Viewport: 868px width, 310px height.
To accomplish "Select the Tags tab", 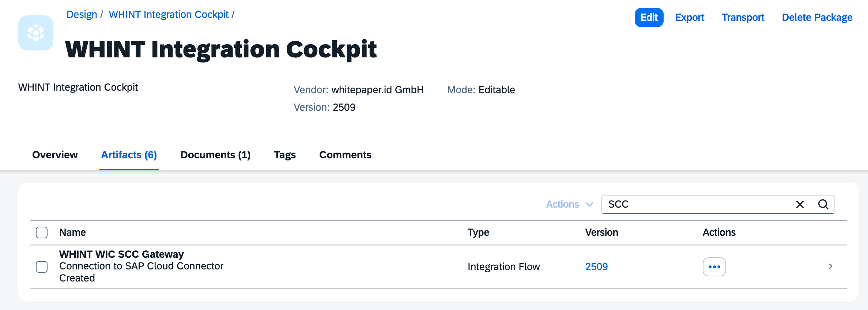I will [x=285, y=155].
